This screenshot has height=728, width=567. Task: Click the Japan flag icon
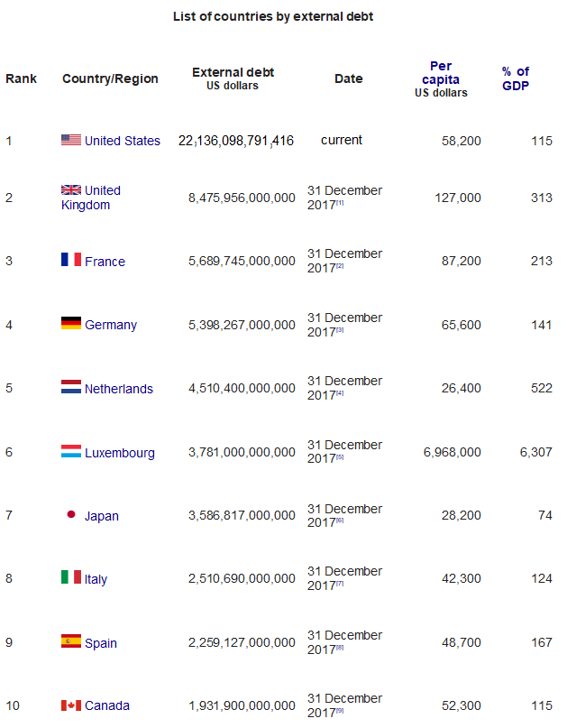tap(71, 515)
